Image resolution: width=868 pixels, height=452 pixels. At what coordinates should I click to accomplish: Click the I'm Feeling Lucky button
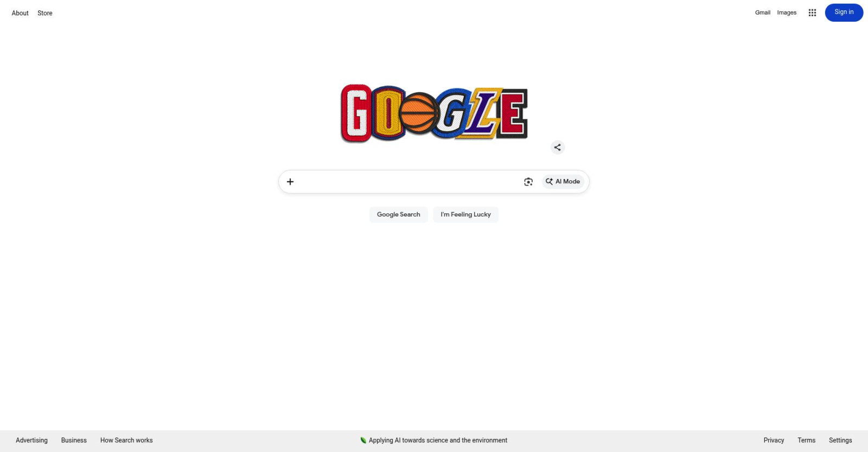[465, 214]
